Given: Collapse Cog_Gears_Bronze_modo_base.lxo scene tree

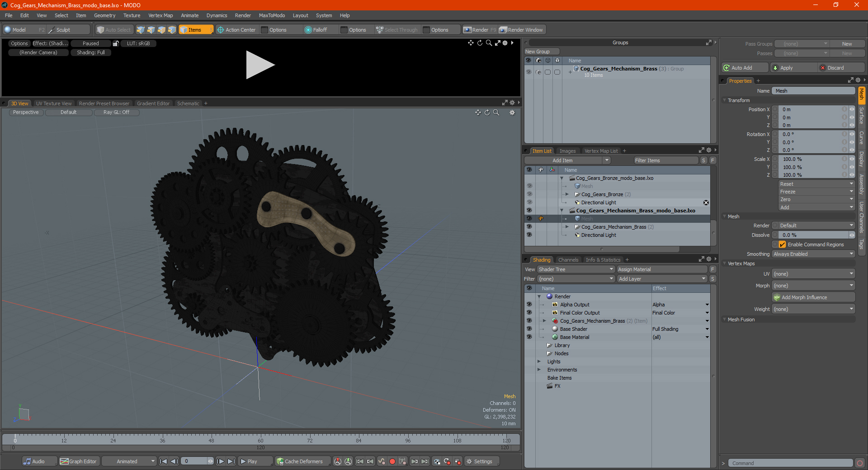Looking at the screenshot, I should tap(561, 178).
